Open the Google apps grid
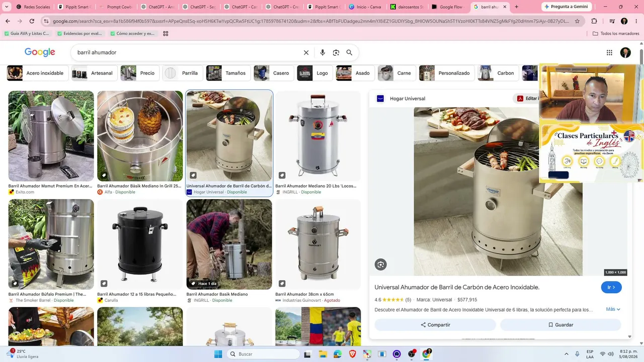Viewport: 644px width, 362px height. point(609,52)
